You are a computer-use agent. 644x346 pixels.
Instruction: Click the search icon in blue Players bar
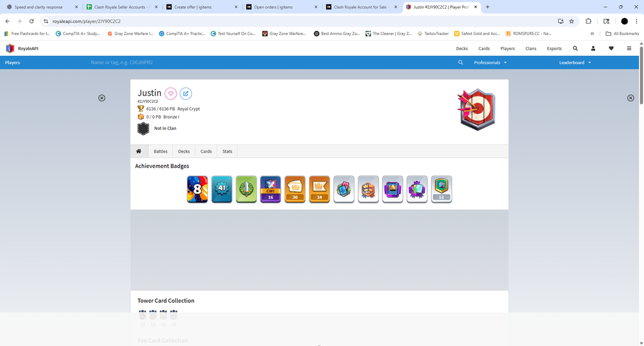pyautogui.click(x=460, y=63)
